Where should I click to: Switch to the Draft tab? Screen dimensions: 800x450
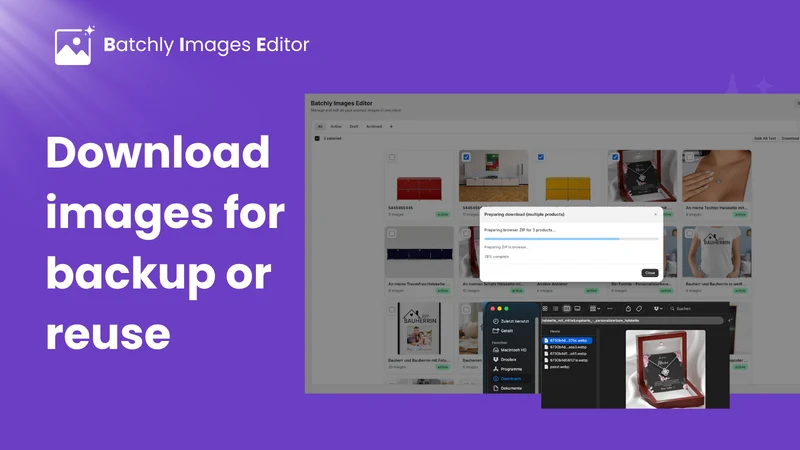[354, 127]
